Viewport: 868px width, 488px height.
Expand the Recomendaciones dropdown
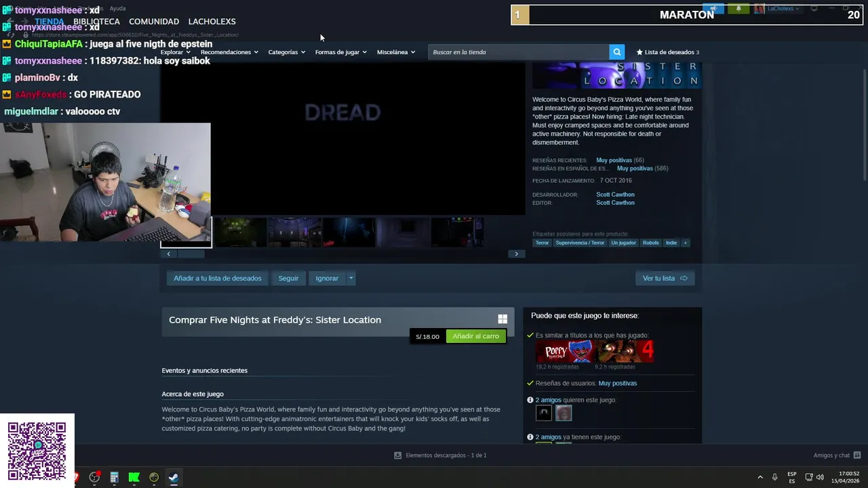[229, 52]
